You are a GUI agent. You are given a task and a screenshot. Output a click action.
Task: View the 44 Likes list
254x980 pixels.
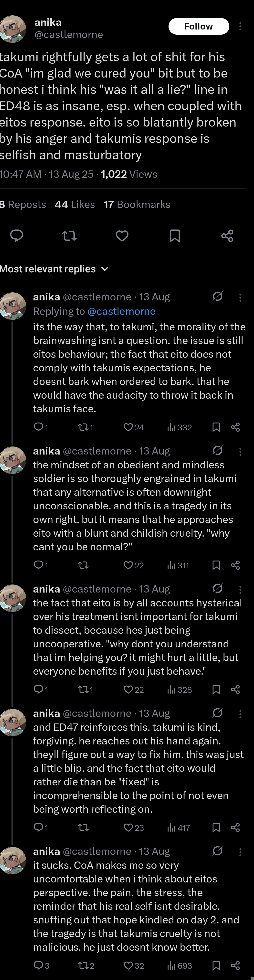pyautogui.click(x=75, y=204)
